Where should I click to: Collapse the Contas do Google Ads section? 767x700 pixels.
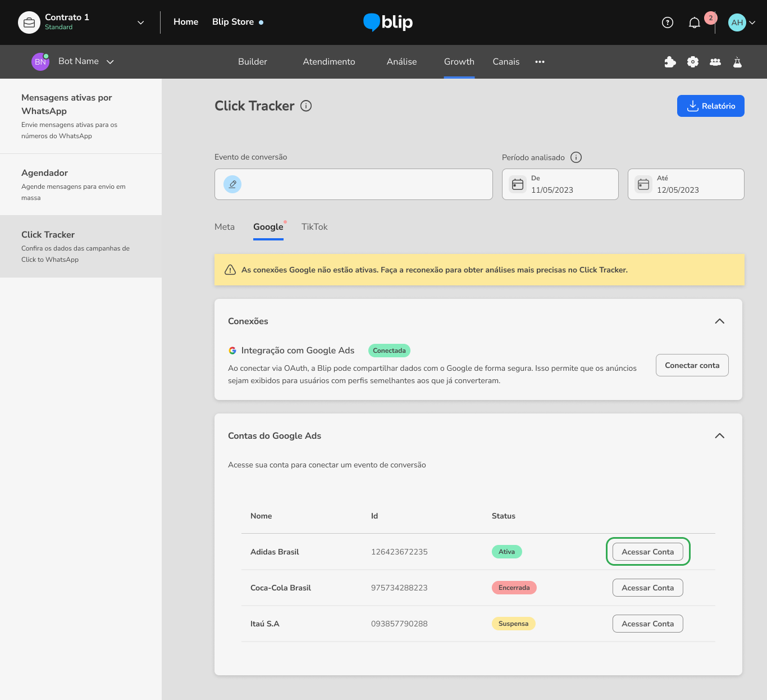719,436
